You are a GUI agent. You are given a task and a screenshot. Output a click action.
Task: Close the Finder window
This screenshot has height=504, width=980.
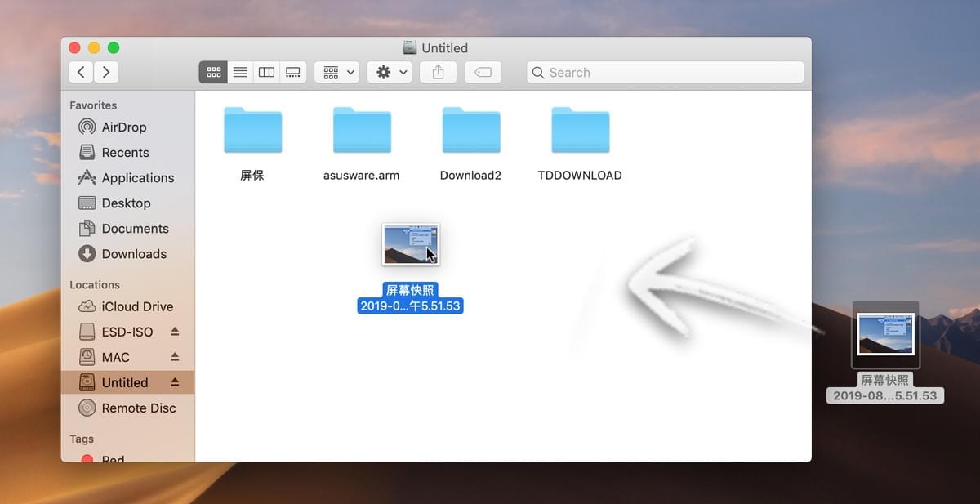coord(74,48)
